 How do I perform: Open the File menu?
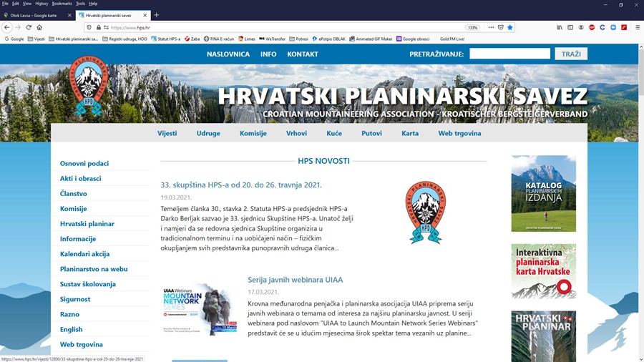click(5, 4)
